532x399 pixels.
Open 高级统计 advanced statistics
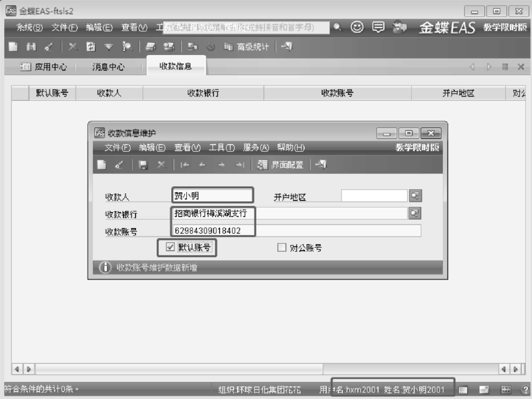point(247,47)
